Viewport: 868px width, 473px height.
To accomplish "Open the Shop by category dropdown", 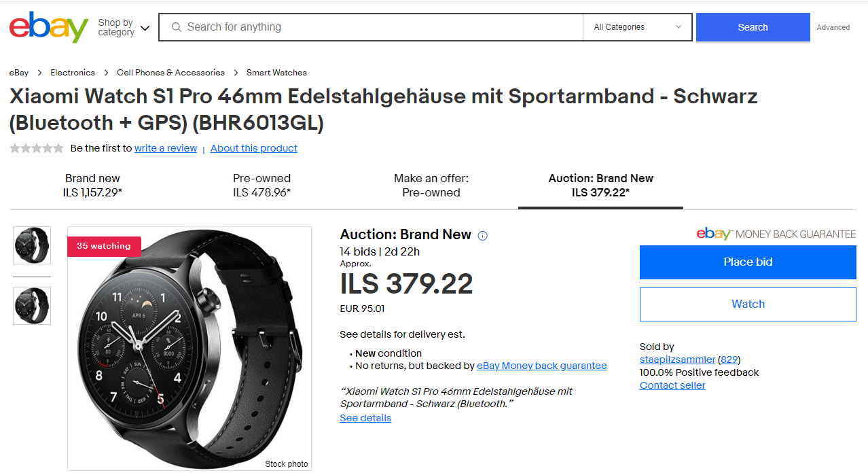I will [124, 28].
